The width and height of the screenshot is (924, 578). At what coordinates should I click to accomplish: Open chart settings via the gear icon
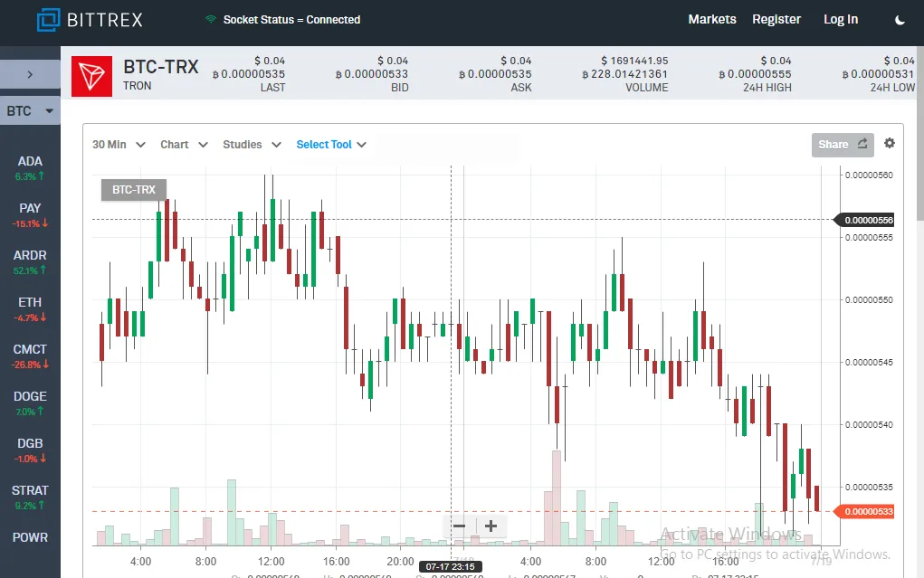pyautogui.click(x=890, y=143)
